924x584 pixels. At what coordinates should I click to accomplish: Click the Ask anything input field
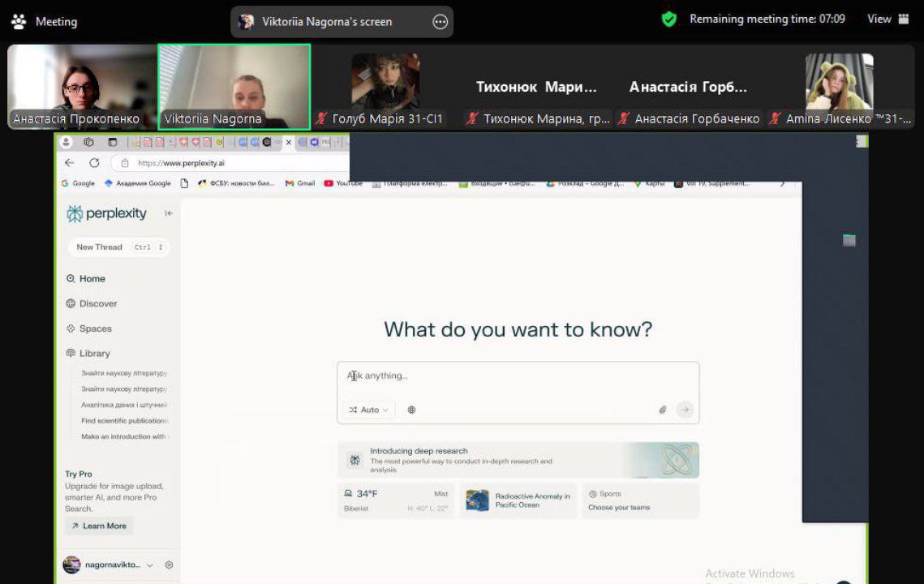point(518,377)
